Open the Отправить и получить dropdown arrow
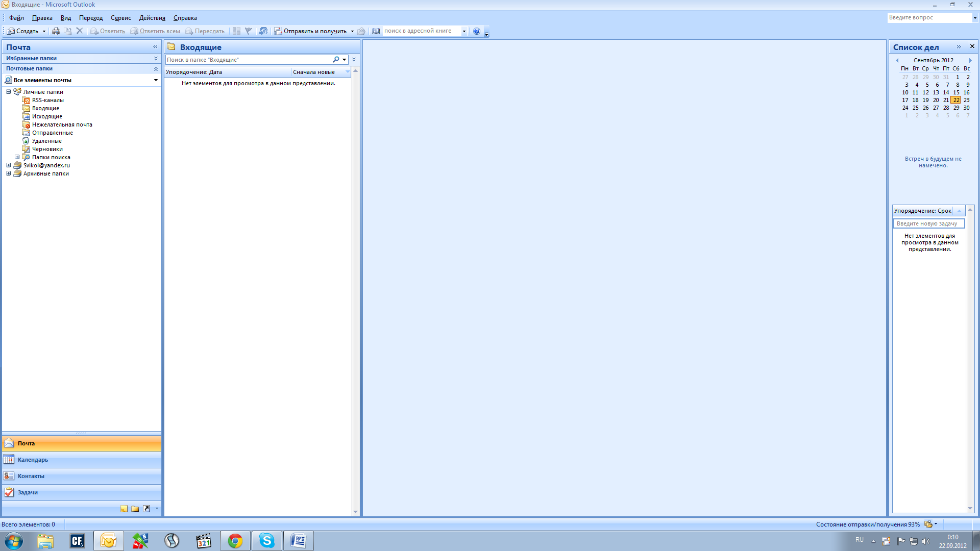 (x=352, y=31)
